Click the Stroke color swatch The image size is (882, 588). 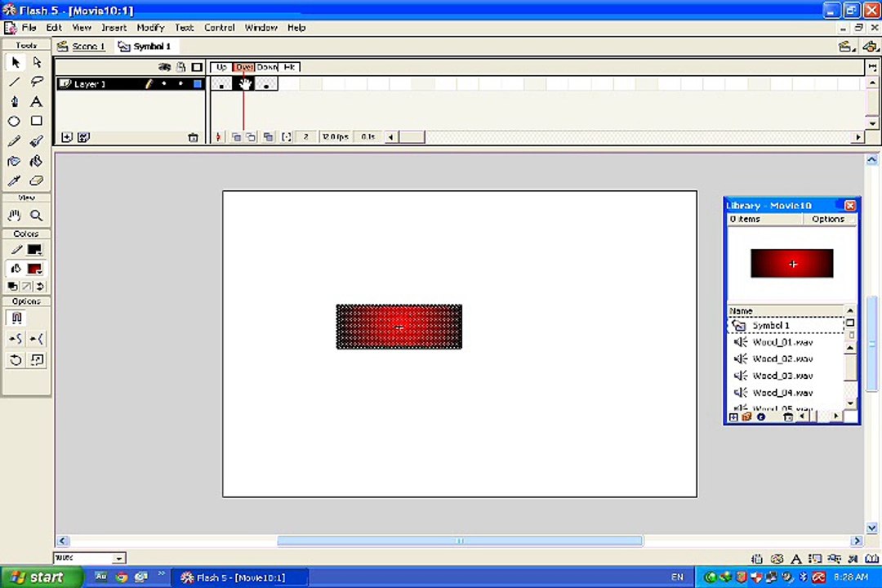coord(34,250)
